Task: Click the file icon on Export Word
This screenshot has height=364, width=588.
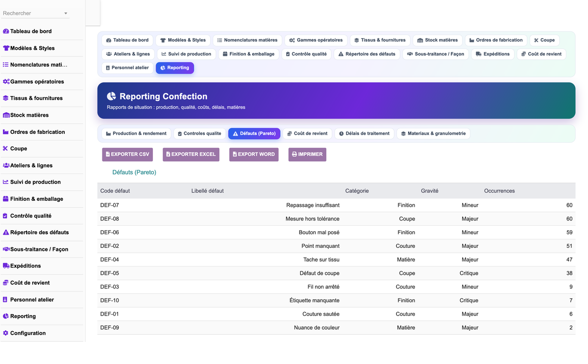Action: [235, 154]
